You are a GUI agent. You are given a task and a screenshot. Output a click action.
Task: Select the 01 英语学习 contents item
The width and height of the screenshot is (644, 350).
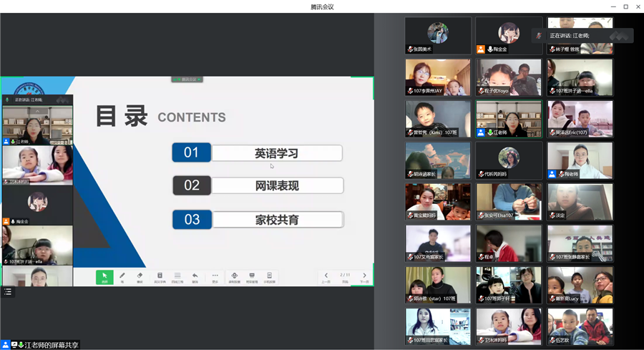click(258, 153)
